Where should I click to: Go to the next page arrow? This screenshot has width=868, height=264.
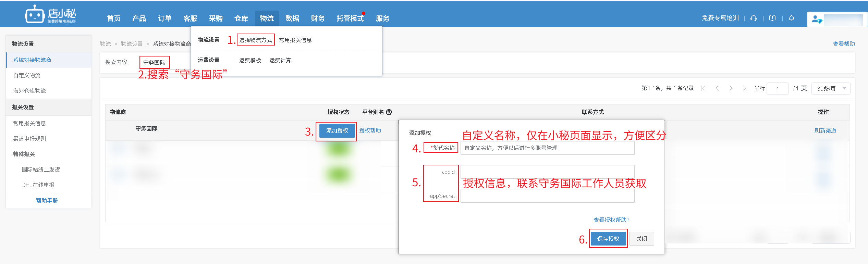(x=731, y=88)
